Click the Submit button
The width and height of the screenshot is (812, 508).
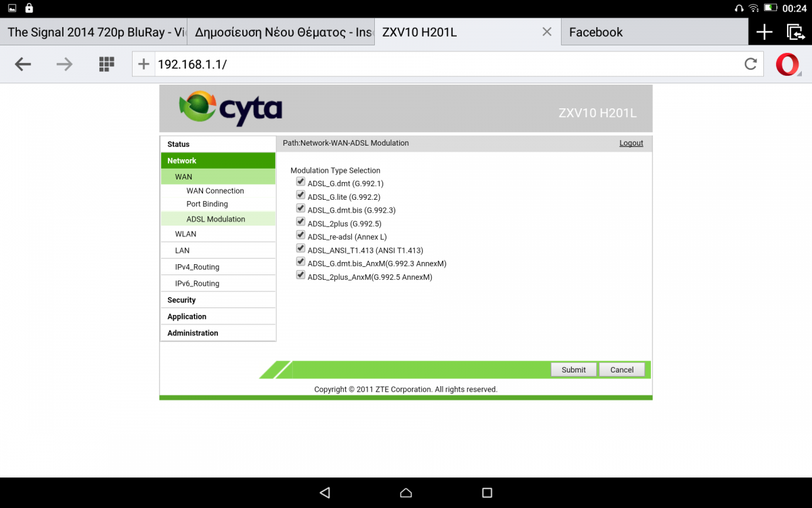point(574,370)
